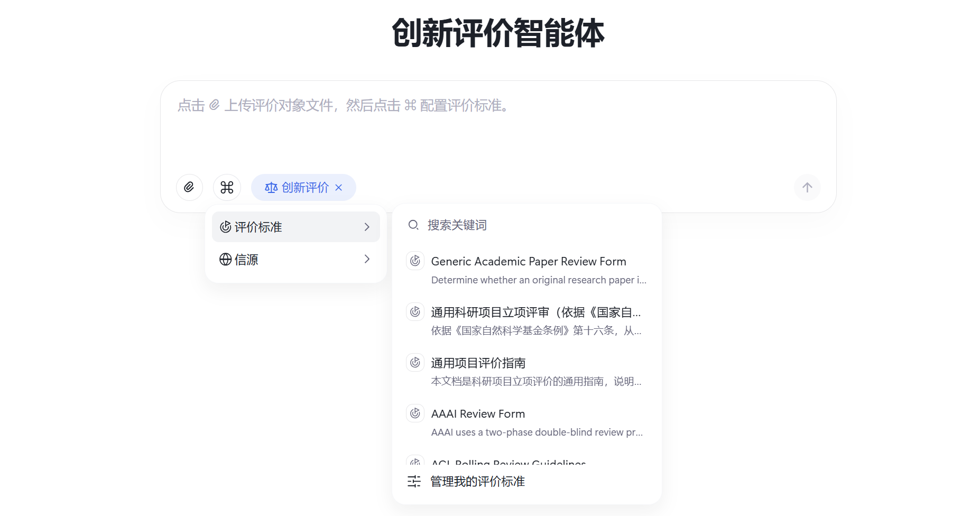Click the up-arrow send button
This screenshot has width=980, height=516.
coord(807,187)
